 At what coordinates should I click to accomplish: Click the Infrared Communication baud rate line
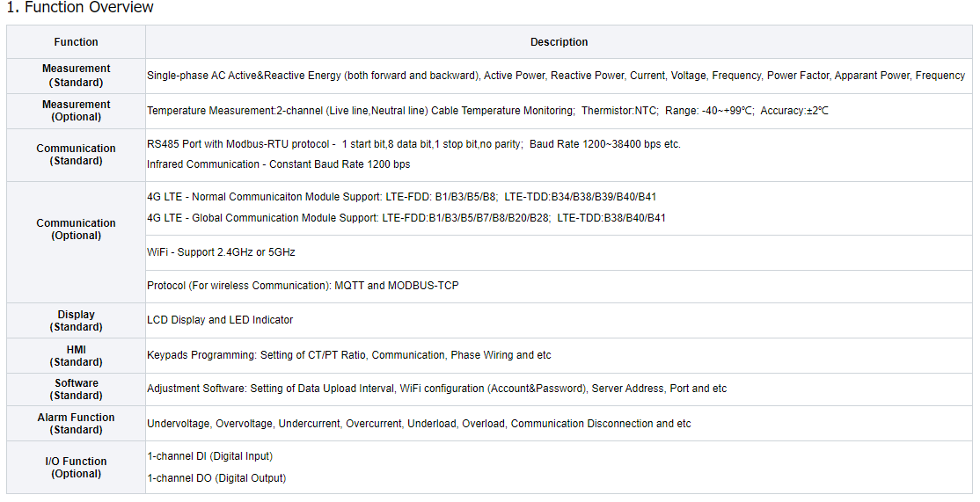(278, 164)
